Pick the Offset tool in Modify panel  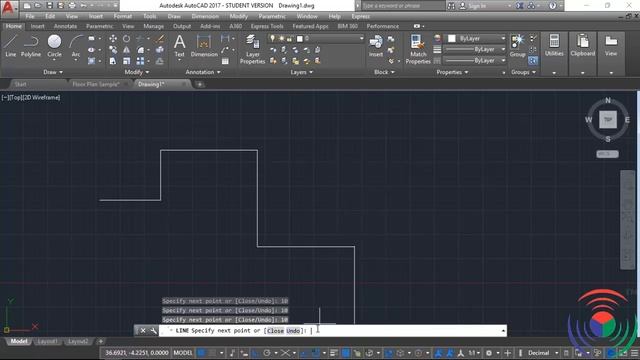[x=160, y=61]
